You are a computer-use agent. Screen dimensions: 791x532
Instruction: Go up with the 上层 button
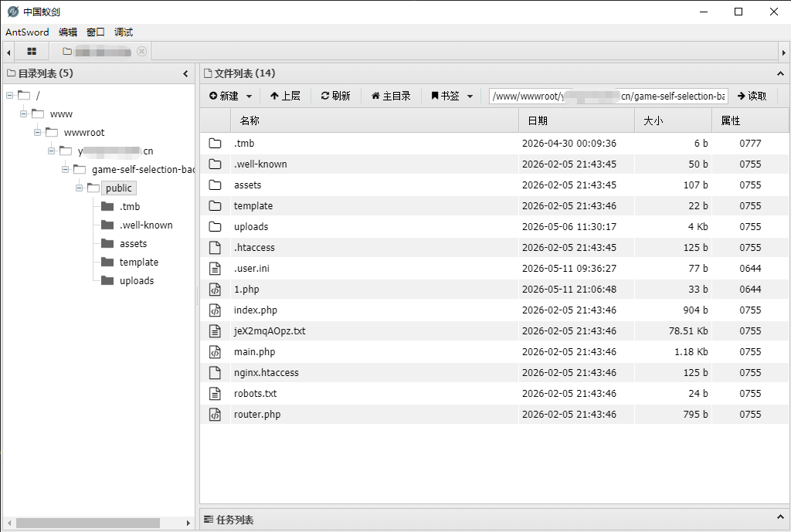tap(285, 96)
